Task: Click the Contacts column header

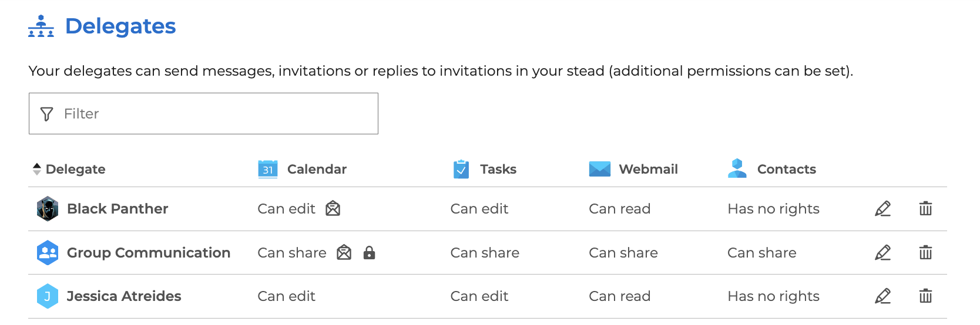Action: click(x=786, y=169)
